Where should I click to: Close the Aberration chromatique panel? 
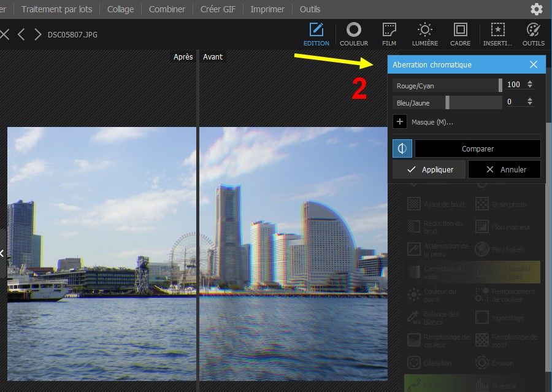tap(534, 64)
